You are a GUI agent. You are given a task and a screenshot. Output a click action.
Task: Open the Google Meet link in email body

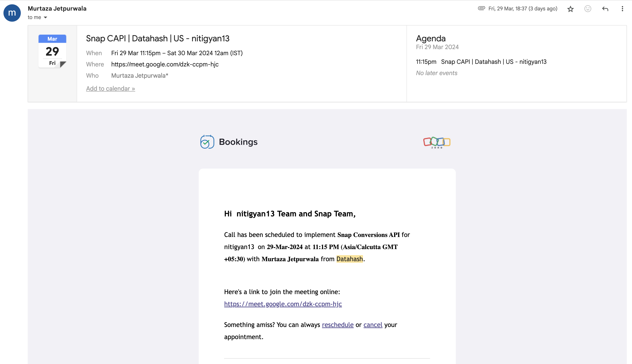[x=283, y=304]
